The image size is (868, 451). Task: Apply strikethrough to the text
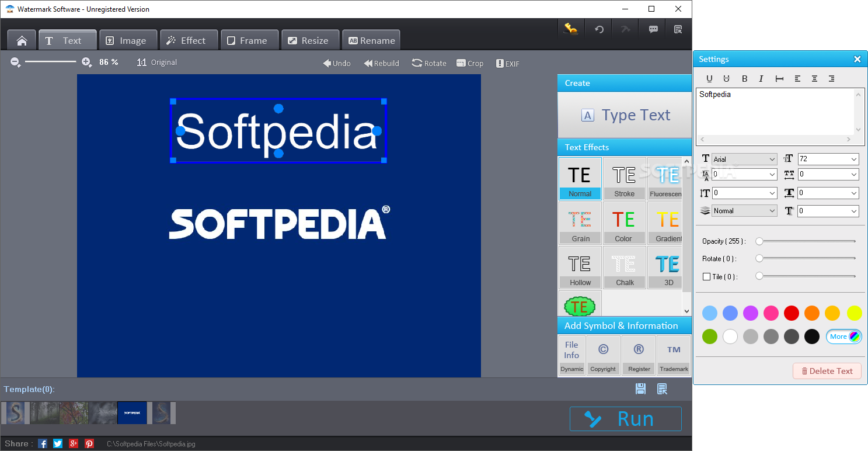(x=727, y=79)
